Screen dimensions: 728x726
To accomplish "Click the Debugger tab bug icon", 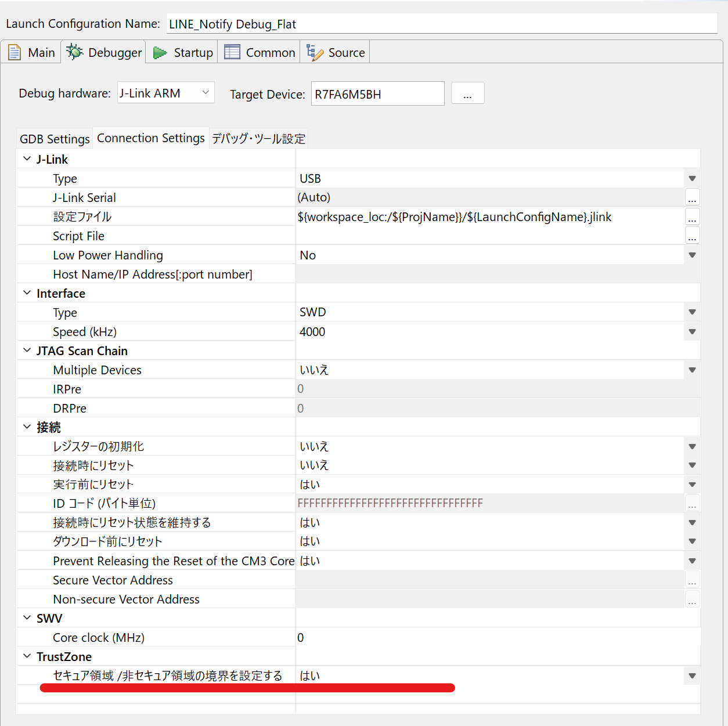I will pyautogui.click(x=74, y=52).
